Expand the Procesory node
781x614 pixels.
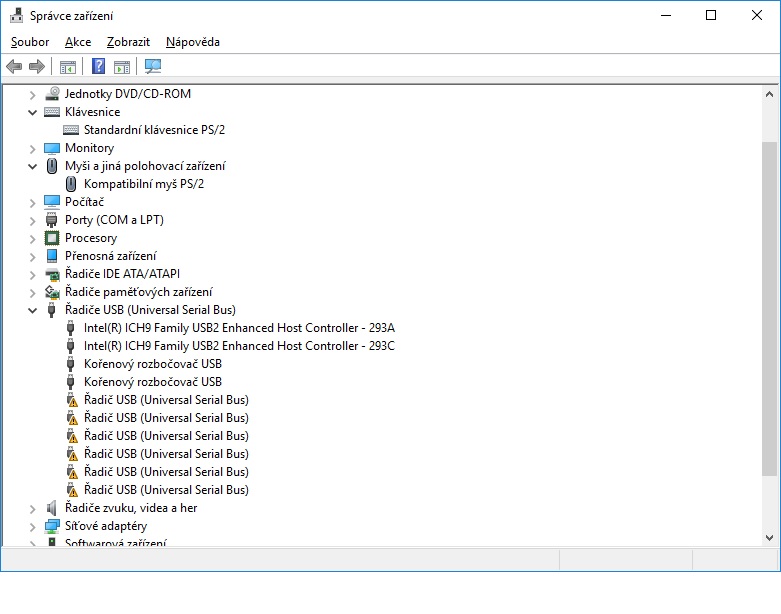click(x=32, y=239)
